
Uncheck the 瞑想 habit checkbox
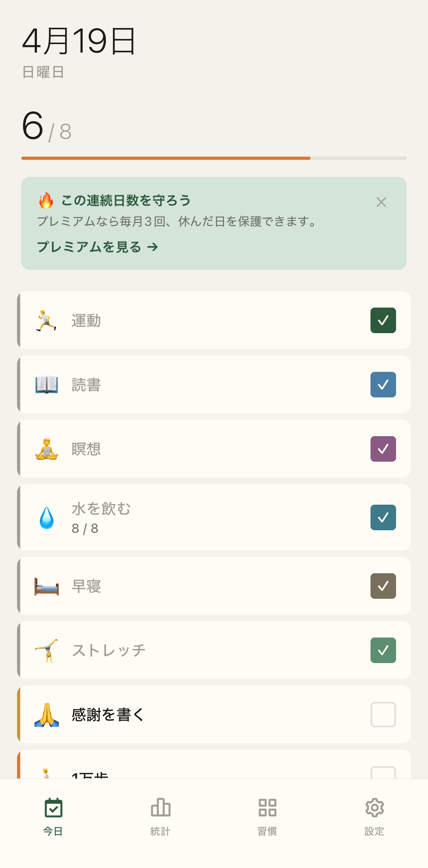coord(383,449)
